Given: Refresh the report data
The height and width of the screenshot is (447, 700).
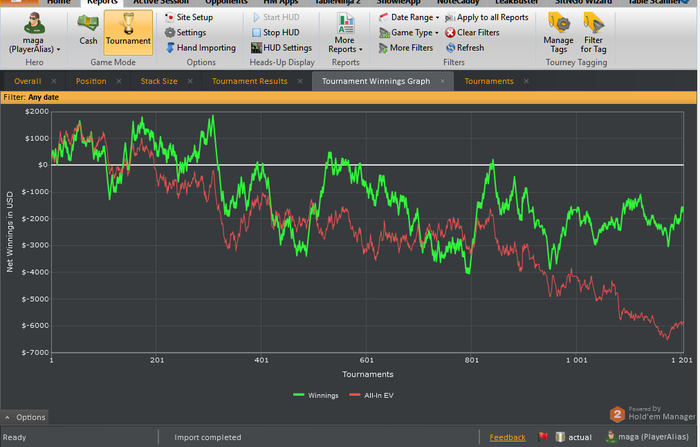Looking at the screenshot, I should click(465, 48).
